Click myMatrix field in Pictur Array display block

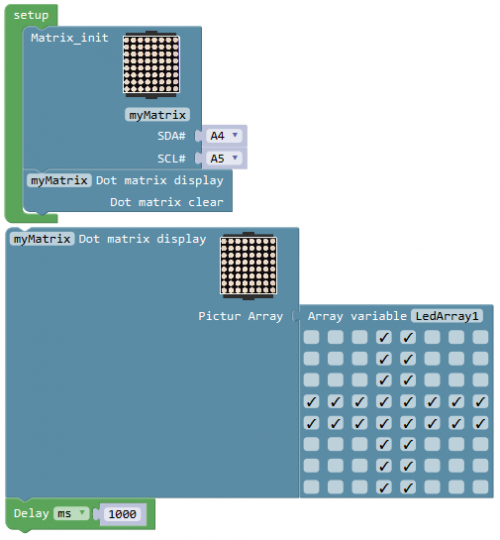pos(42,239)
